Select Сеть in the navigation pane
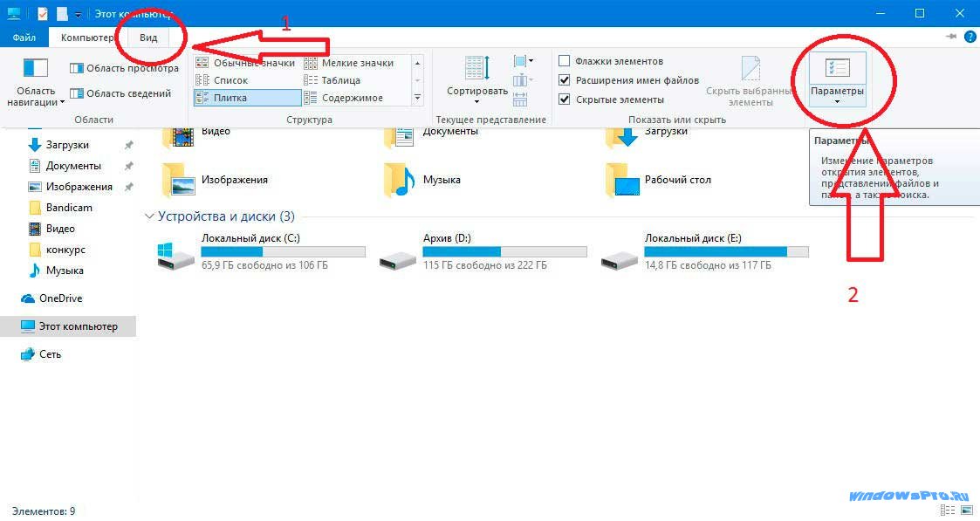 50,353
